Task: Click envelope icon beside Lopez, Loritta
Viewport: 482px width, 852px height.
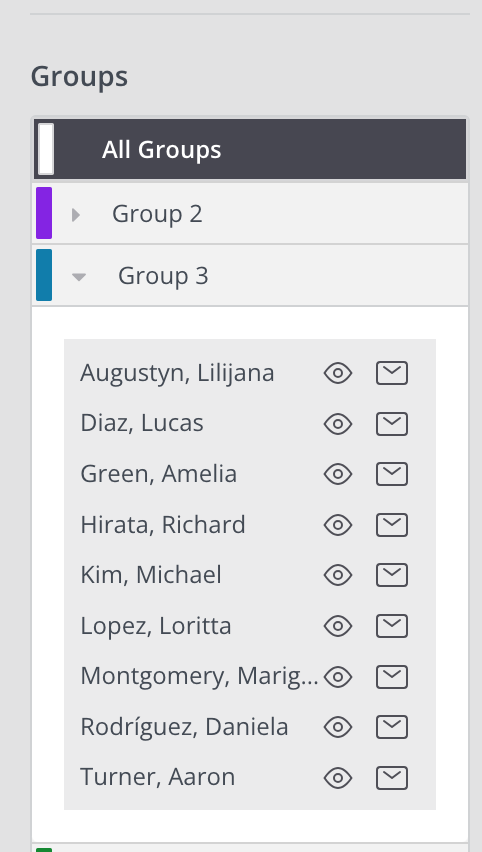Action: coord(392,626)
